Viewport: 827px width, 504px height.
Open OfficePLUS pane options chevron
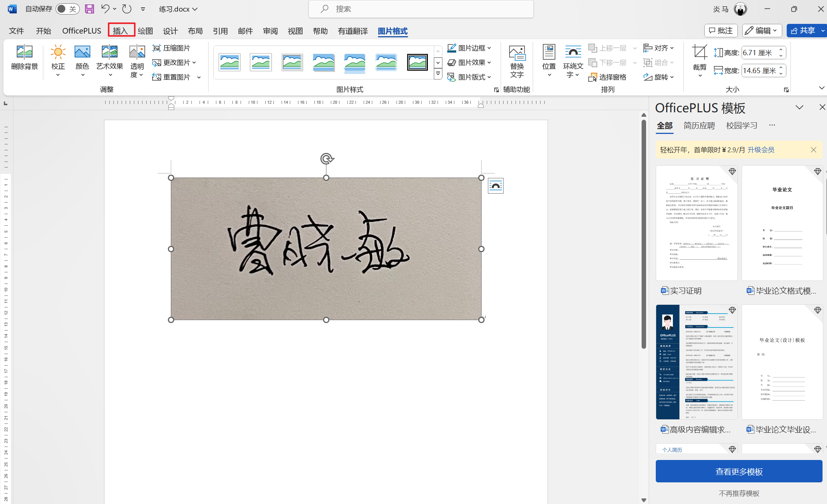(799, 107)
